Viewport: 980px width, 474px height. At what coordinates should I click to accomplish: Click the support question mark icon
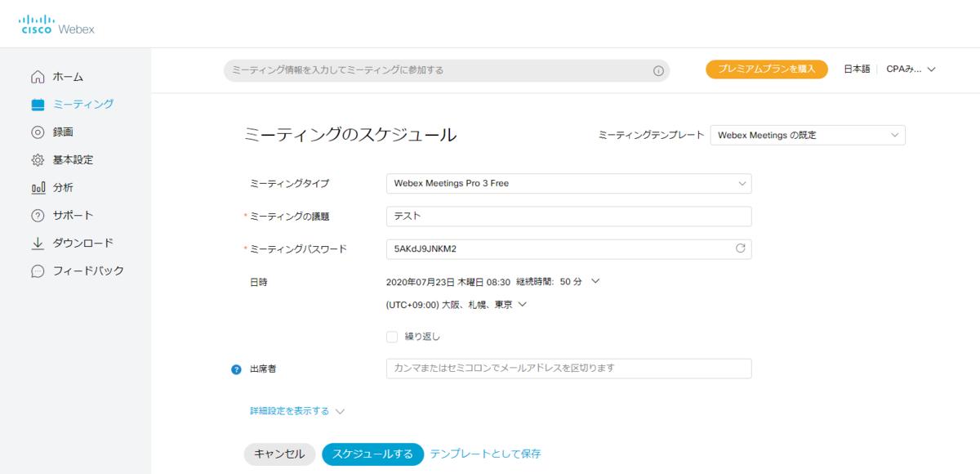pos(38,216)
